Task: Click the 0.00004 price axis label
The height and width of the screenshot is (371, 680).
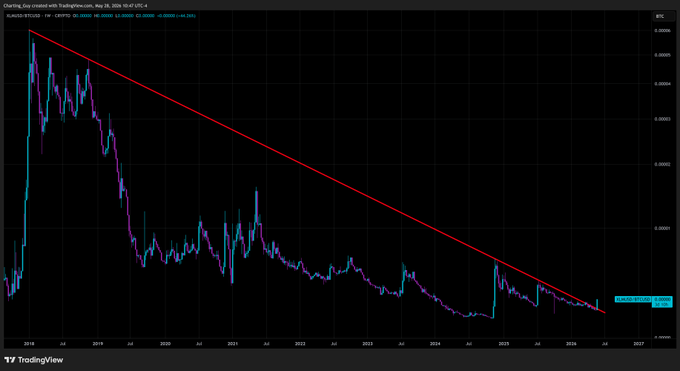Action: coord(662,84)
